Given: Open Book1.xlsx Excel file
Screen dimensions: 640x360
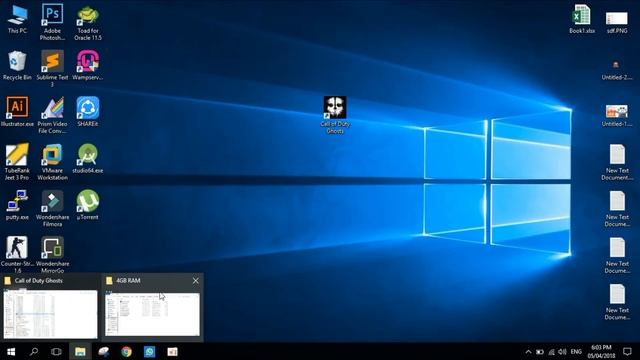Looking at the screenshot, I should pyautogui.click(x=582, y=19).
